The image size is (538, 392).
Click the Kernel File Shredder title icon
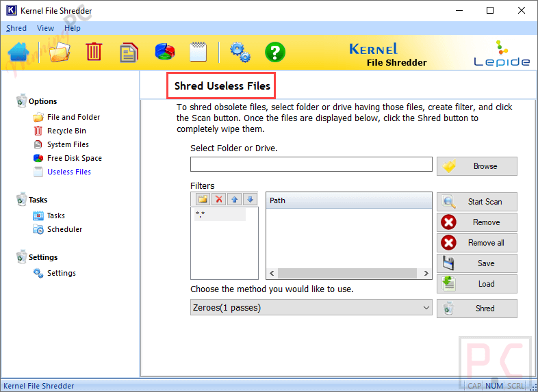click(12, 11)
